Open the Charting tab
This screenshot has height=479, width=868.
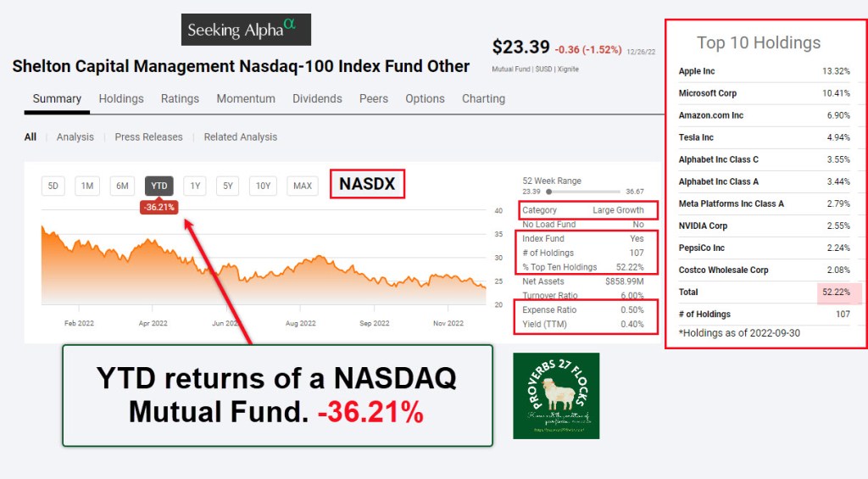pos(483,98)
